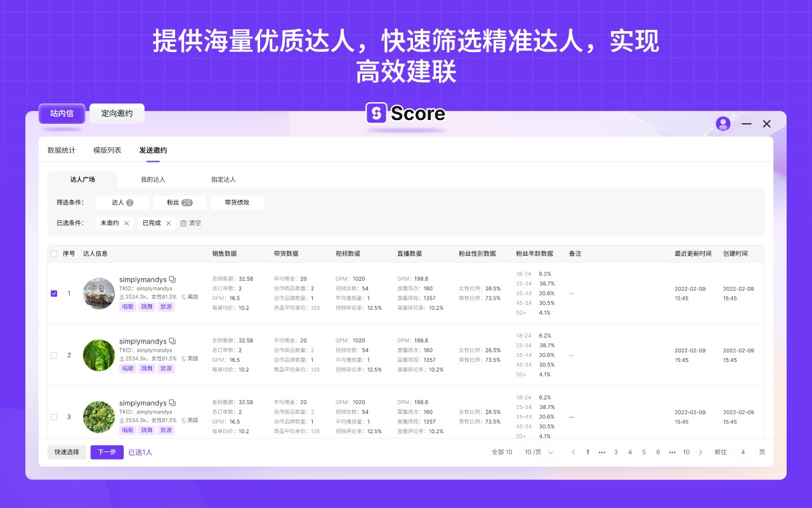This screenshot has width=812, height=508.
Task: Remove the 未邀约 filter tag
Action: (x=127, y=223)
